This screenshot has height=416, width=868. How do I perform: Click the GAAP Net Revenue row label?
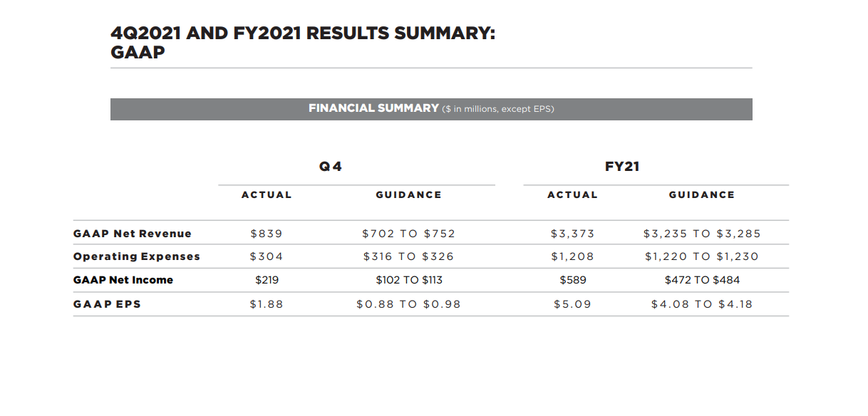tap(133, 234)
